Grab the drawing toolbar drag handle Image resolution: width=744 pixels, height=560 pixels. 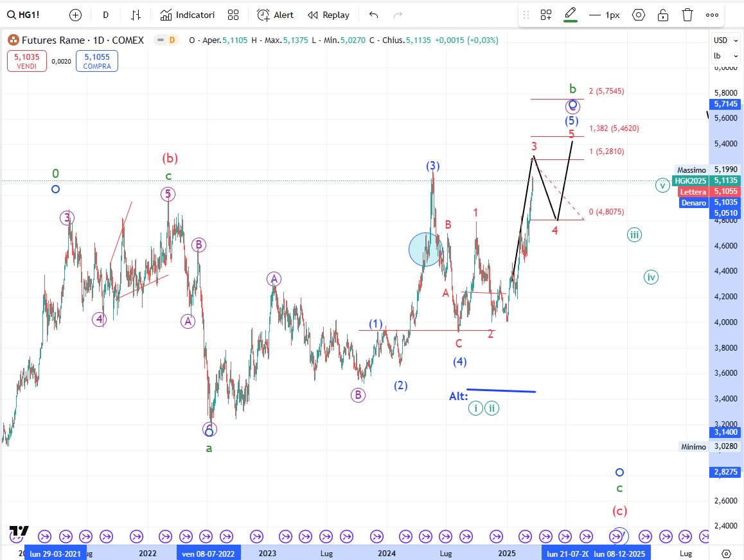click(x=526, y=15)
